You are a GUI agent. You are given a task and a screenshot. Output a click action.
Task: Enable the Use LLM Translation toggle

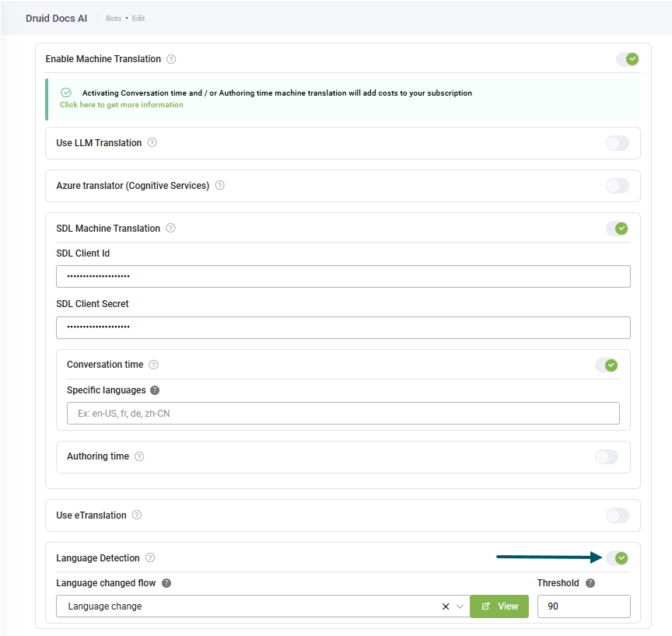click(x=617, y=143)
